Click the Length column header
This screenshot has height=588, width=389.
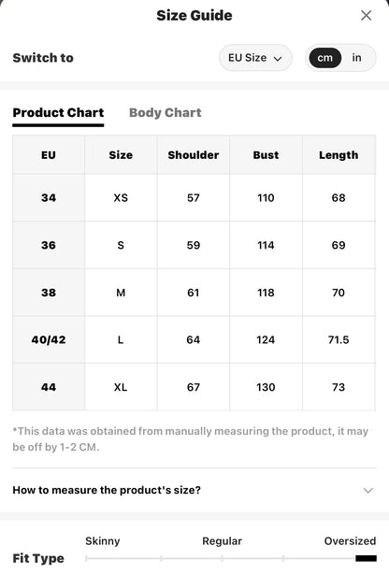pos(339,155)
